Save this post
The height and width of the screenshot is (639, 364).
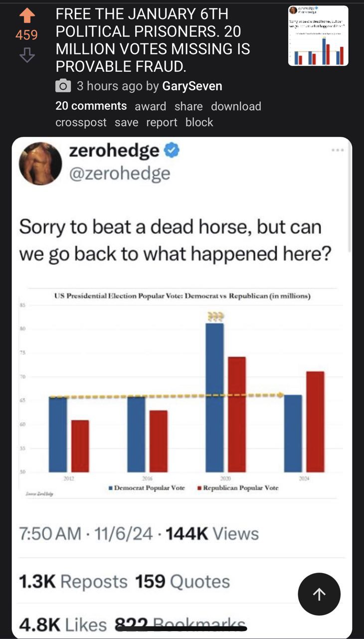click(127, 122)
